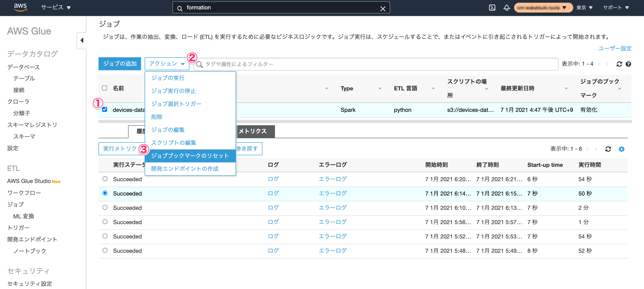Image resolution: width=644 pixels, height=289 pixels.
Task: Open run history settings gear
Action: tap(622, 149)
